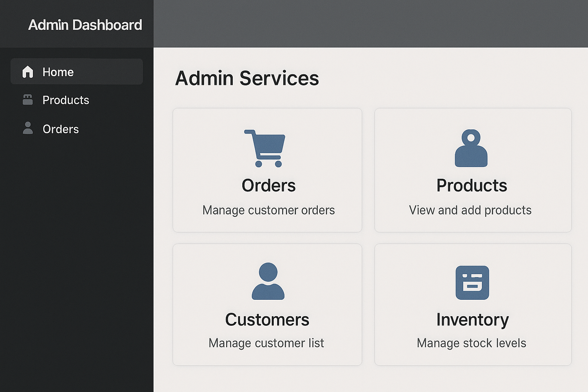The height and width of the screenshot is (392, 588).
Task: Click the Home icon in the sidebar
Action: click(x=28, y=72)
